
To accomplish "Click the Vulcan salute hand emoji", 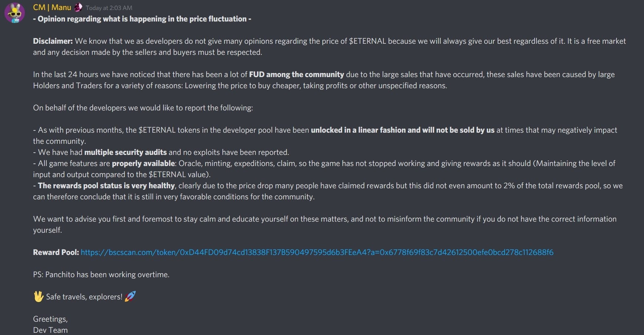I will click(38, 296).
